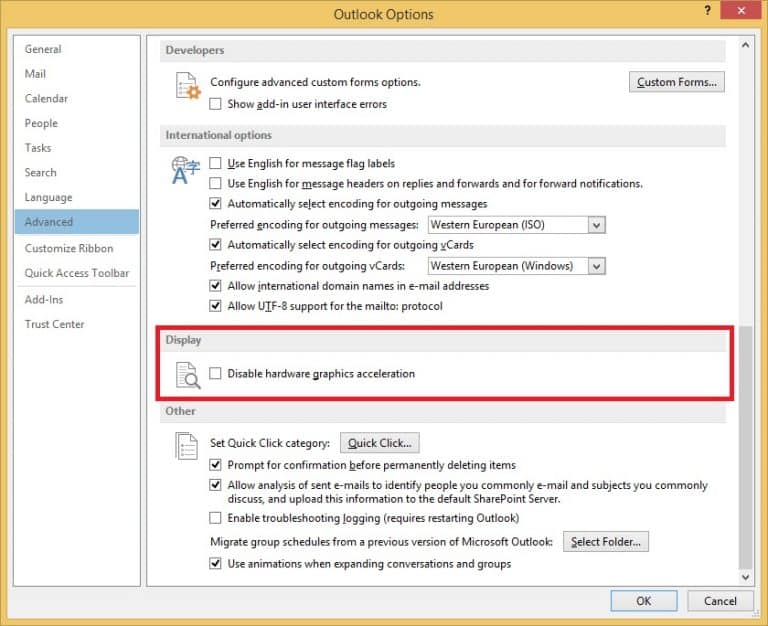Click the Custom Forms... button
Image resolution: width=768 pixels, height=626 pixels.
pyautogui.click(x=676, y=82)
